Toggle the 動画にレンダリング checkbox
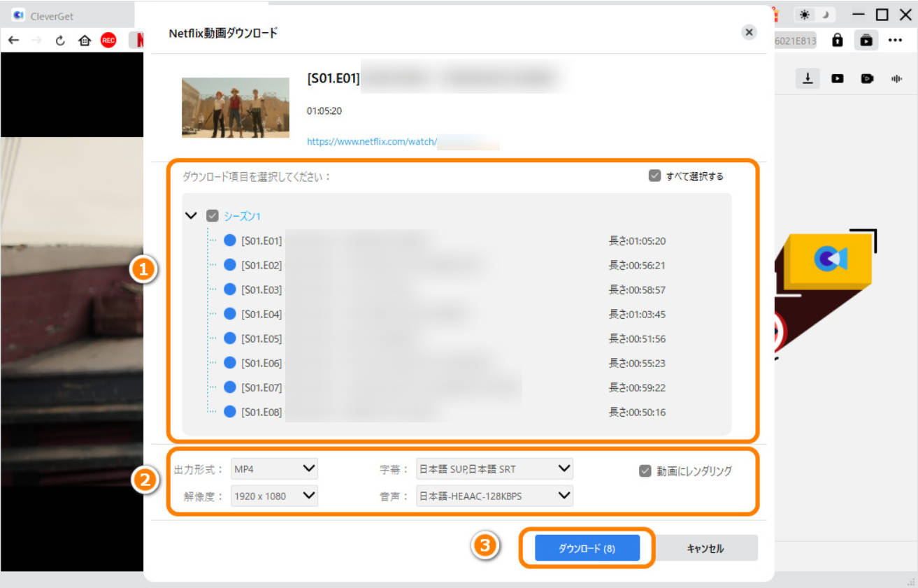Viewport: 918px width, 588px height. [645, 471]
